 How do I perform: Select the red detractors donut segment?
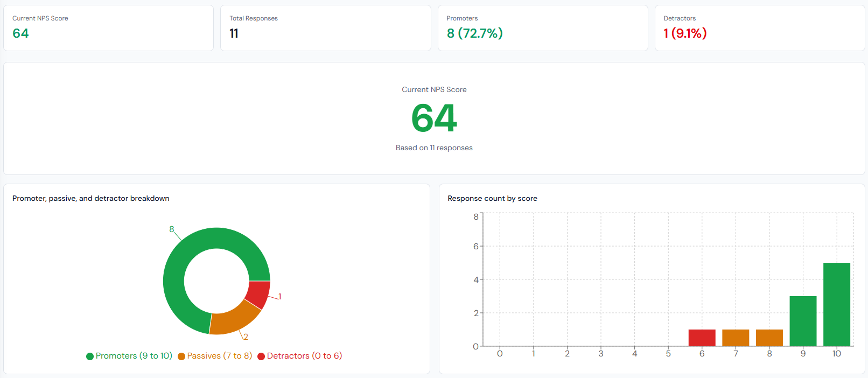coord(259,294)
